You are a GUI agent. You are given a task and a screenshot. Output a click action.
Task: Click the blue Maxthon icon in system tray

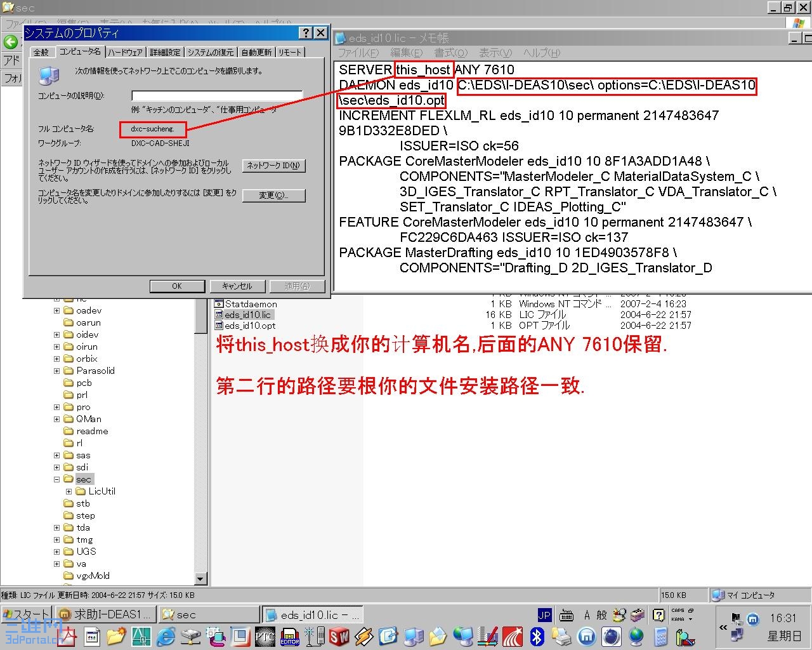(753, 619)
